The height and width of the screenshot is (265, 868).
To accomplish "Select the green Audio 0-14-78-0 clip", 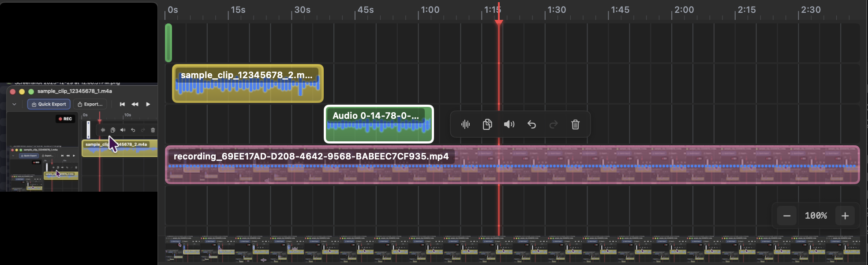I will (x=379, y=124).
